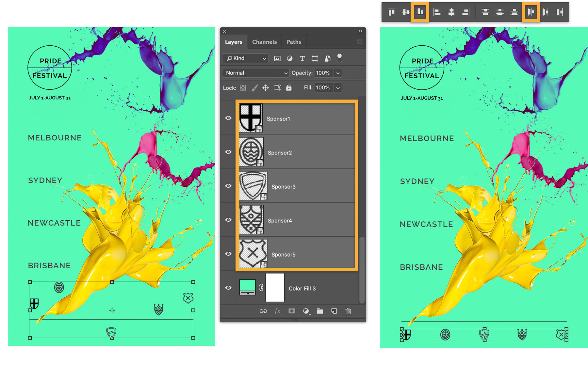Select the align bottom edges icon
Image resolution: width=588 pixels, height=379 pixels.
tap(420, 12)
